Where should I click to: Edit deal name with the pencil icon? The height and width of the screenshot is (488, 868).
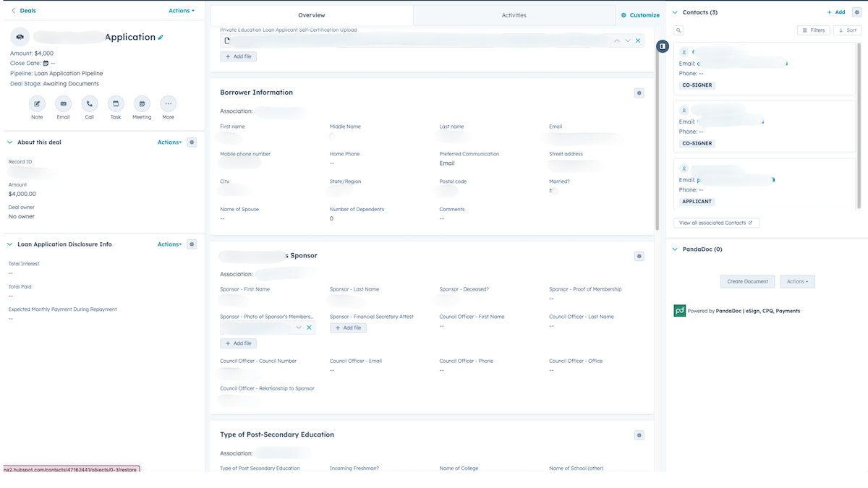pos(161,38)
